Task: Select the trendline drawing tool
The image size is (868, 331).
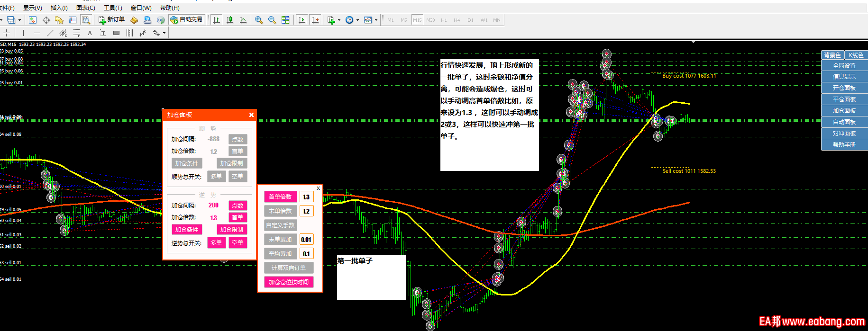Action: click(x=50, y=33)
